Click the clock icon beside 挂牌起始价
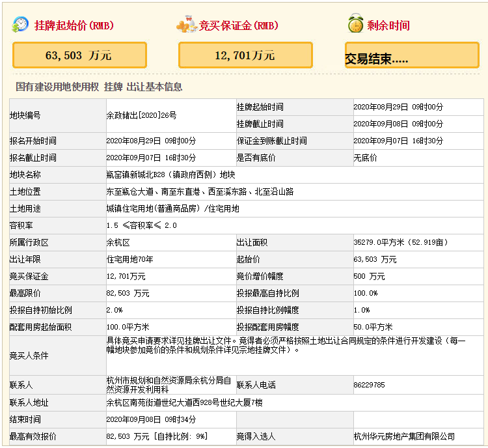This screenshot has width=488, height=448. [x=21, y=25]
